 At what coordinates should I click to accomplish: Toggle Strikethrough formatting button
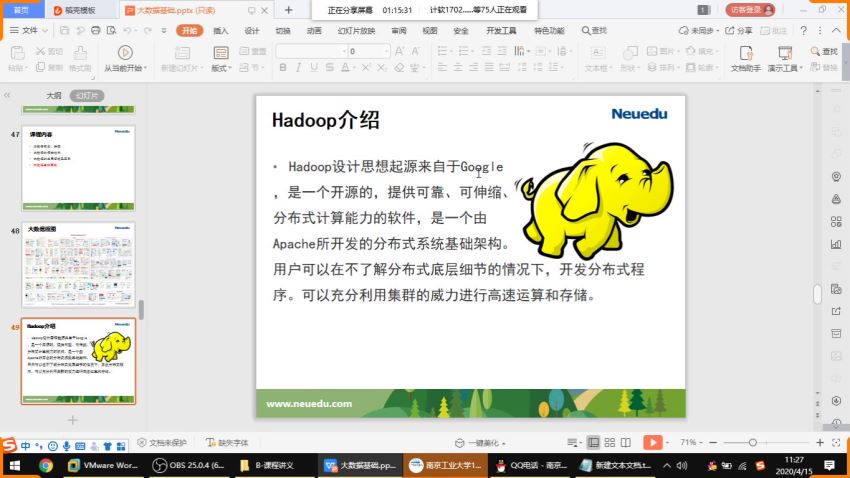[330, 67]
